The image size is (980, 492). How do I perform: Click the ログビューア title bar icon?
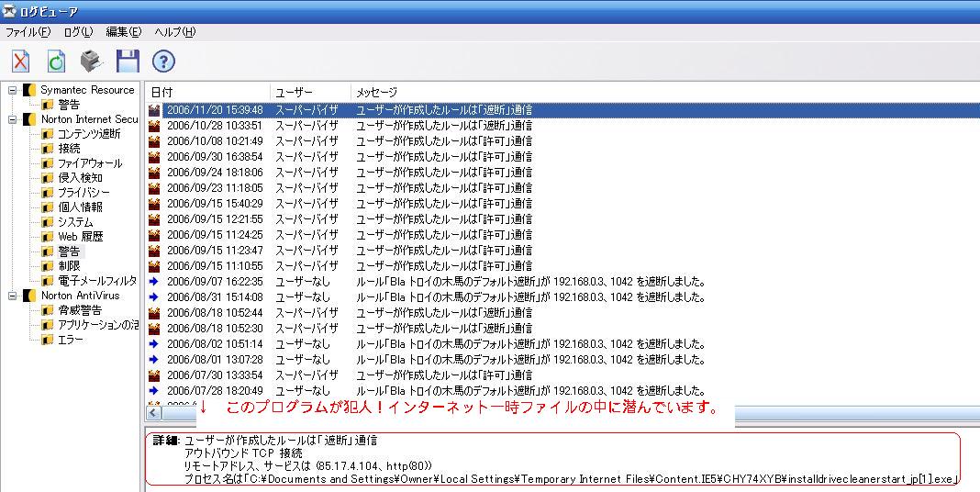pos(9,11)
